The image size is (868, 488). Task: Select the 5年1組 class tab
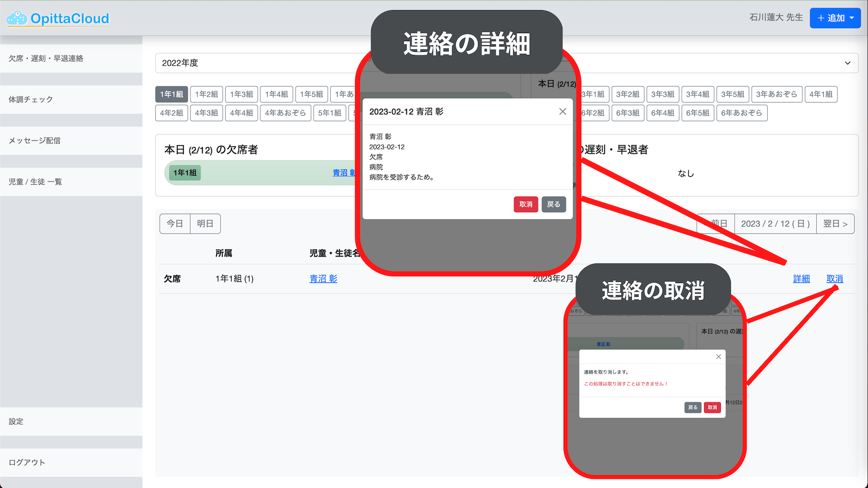330,113
